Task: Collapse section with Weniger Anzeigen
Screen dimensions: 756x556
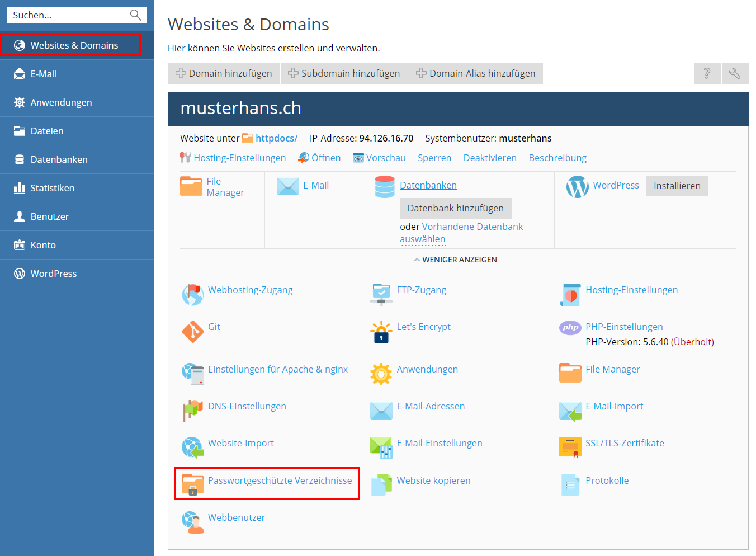Action: [455, 260]
